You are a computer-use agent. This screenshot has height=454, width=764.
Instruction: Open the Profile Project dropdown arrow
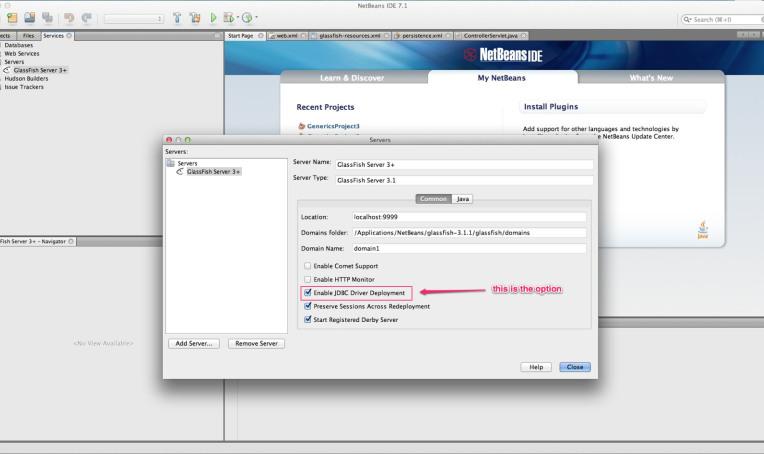[x=256, y=18]
